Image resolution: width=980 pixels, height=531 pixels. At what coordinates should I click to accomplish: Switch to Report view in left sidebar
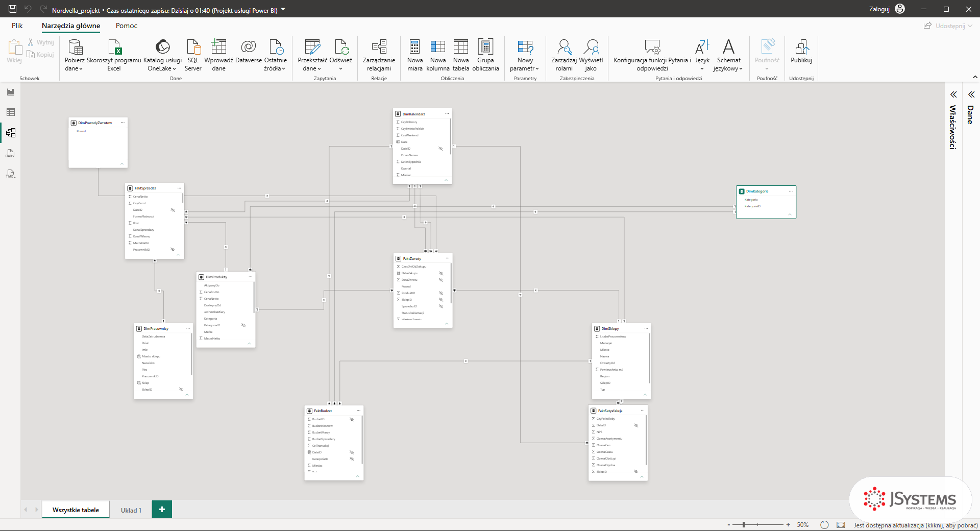[x=11, y=92]
